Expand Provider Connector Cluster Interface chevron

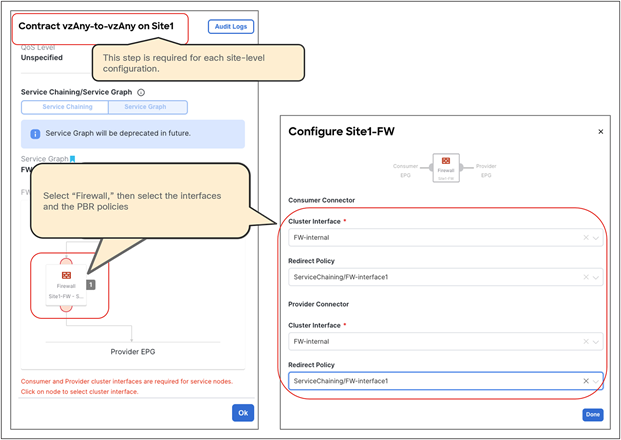click(x=596, y=342)
